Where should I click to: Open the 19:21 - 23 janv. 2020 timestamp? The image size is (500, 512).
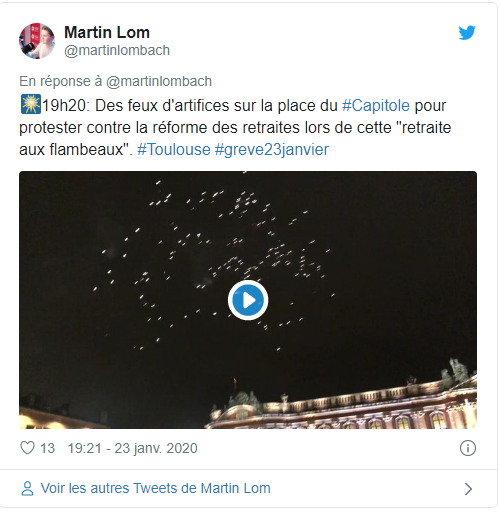(132, 448)
